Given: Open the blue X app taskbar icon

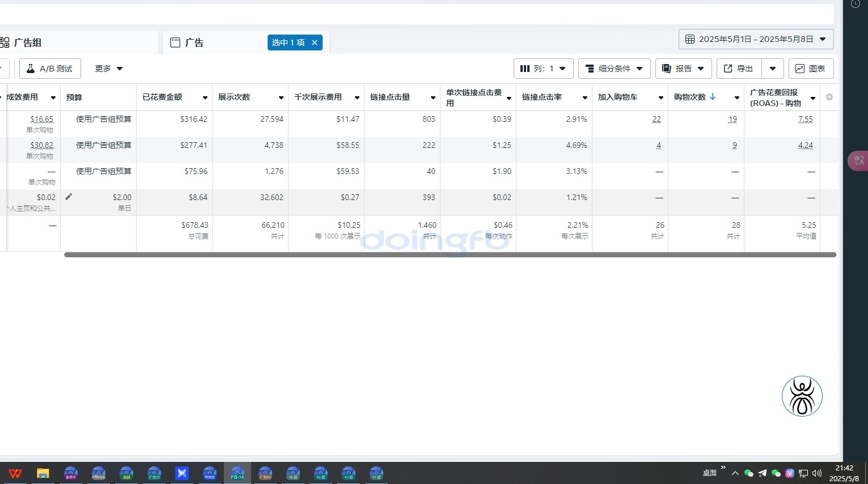Looking at the screenshot, I should (182, 473).
